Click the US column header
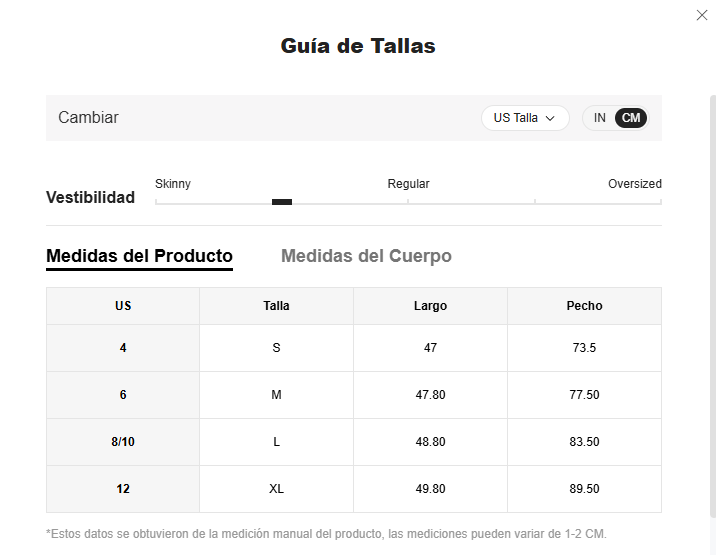The height and width of the screenshot is (555, 716). coord(123,306)
